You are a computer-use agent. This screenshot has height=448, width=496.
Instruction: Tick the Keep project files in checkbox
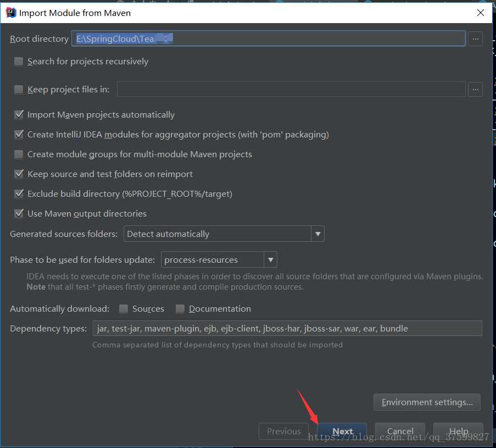coord(19,90)
